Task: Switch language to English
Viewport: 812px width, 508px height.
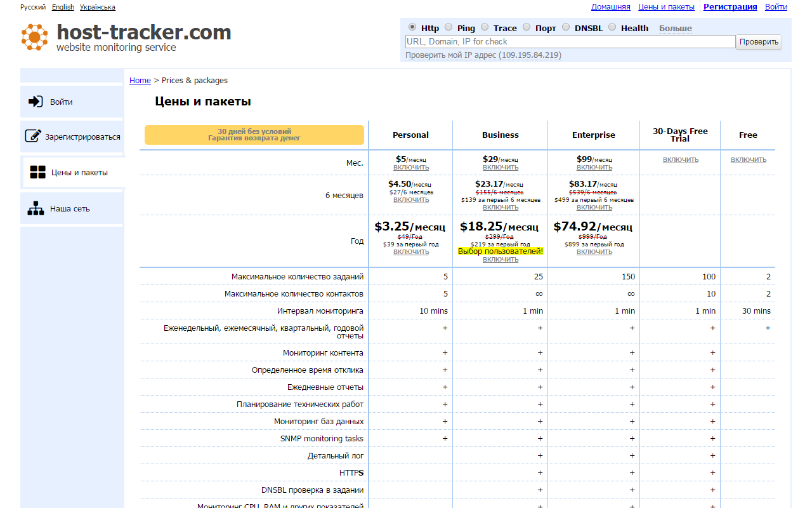Action: pyautogui.click(x=63, y=7)
